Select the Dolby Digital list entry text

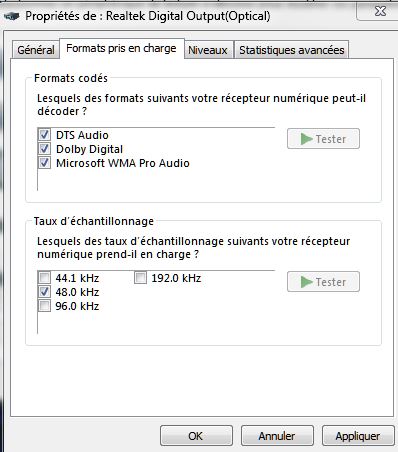point(89,149)
